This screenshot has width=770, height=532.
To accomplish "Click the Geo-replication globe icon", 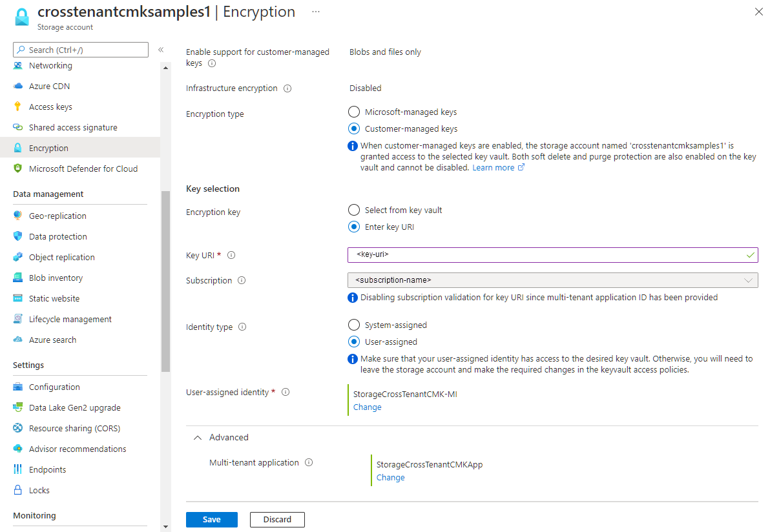I will coord(17,216).
